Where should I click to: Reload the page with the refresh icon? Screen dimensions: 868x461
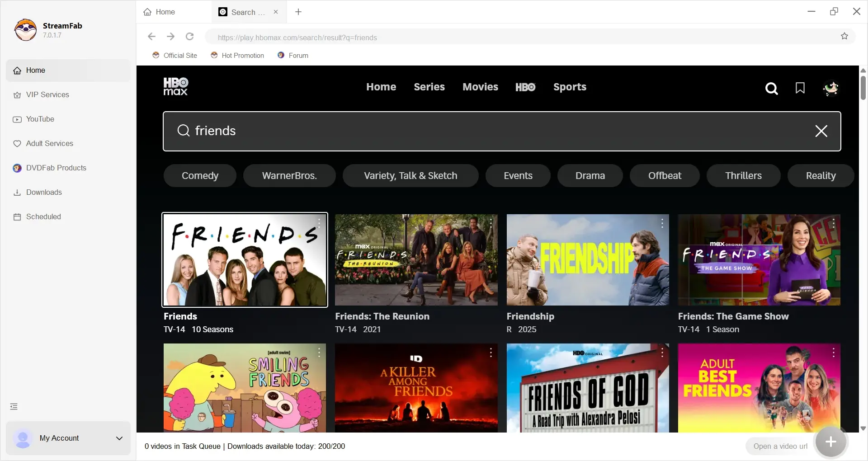click(190, 37)
